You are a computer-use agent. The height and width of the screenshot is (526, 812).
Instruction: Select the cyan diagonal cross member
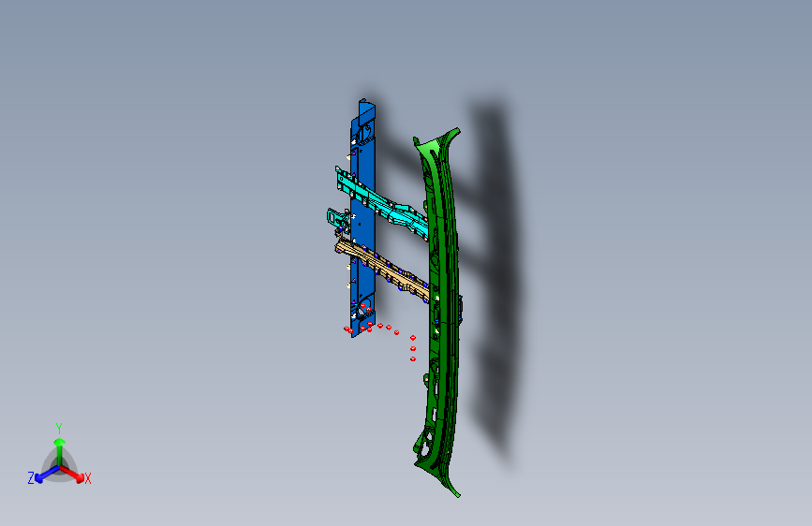(383, 204)
